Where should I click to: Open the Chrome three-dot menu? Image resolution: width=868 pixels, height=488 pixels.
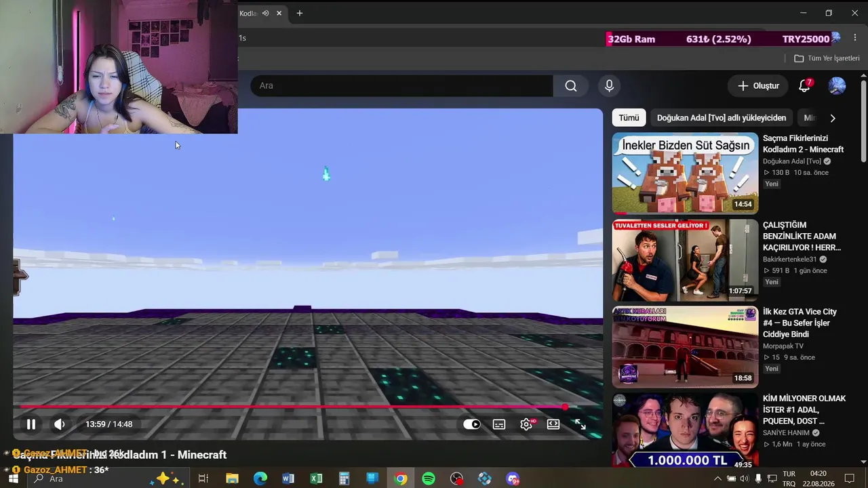854,38
